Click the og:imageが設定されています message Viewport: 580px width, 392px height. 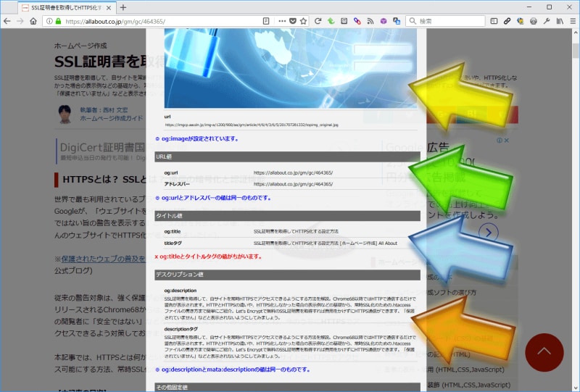click(x=197, y=138)
